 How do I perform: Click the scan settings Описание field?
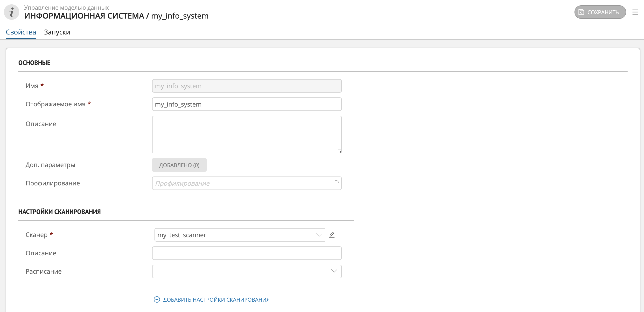(246, 253)
